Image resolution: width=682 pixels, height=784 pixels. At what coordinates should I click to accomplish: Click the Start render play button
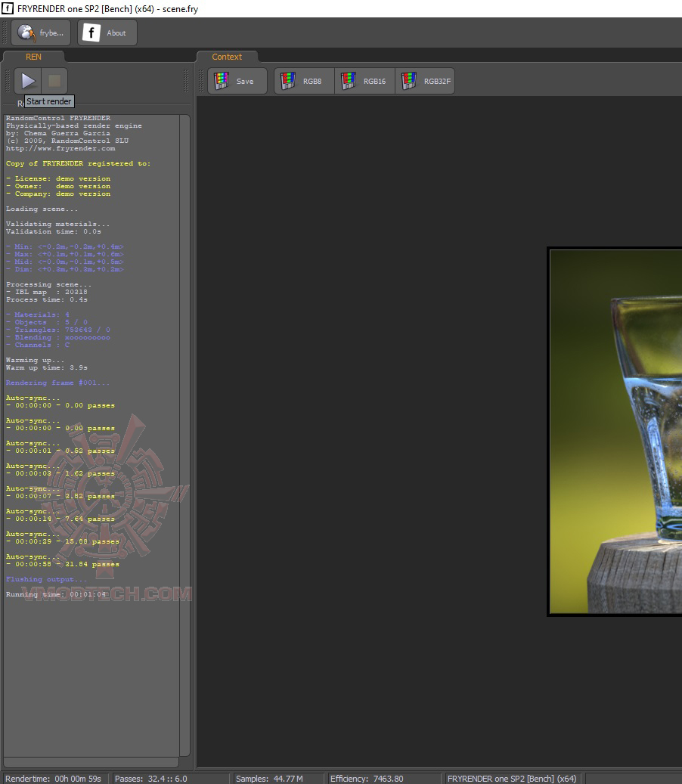[27, 80]
